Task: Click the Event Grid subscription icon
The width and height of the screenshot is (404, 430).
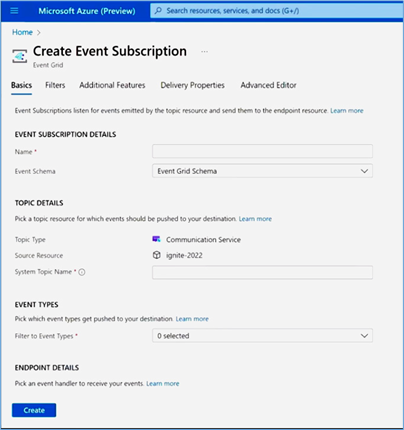Action: point(20,56)
